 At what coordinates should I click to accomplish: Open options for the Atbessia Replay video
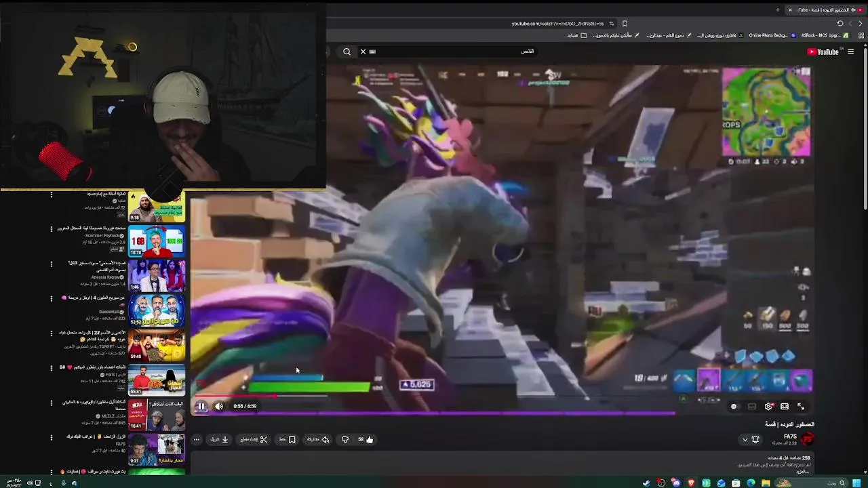click(51, 264)
